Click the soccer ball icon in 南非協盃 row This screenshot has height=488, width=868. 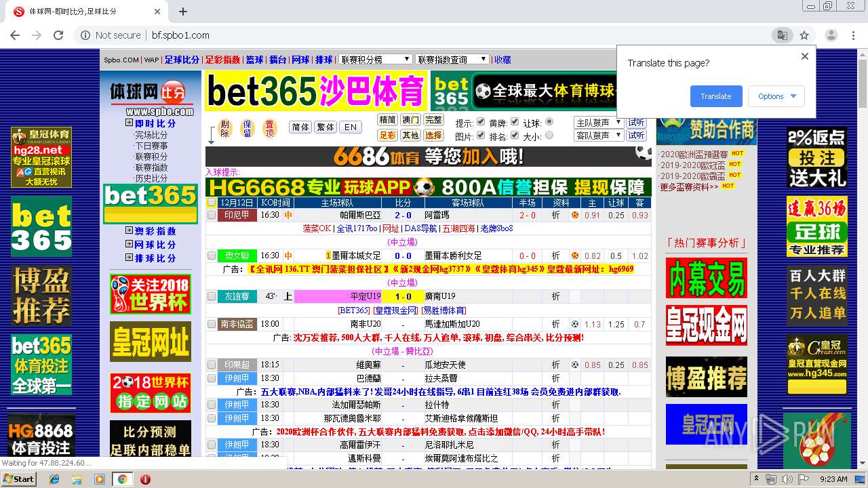pyautogui.click(x=574, y=324)
